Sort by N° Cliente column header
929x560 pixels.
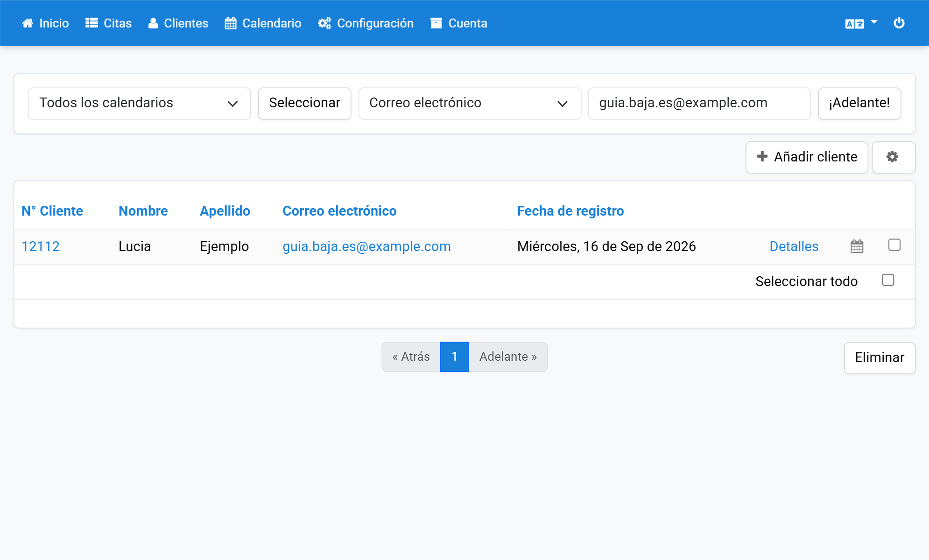(52, 211)
